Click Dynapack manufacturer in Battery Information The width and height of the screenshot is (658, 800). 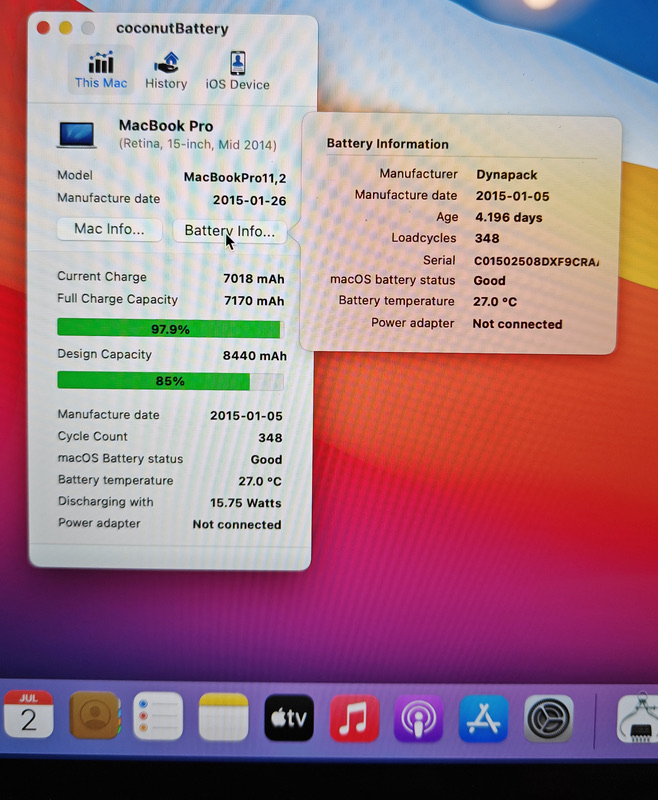[507, 175]
